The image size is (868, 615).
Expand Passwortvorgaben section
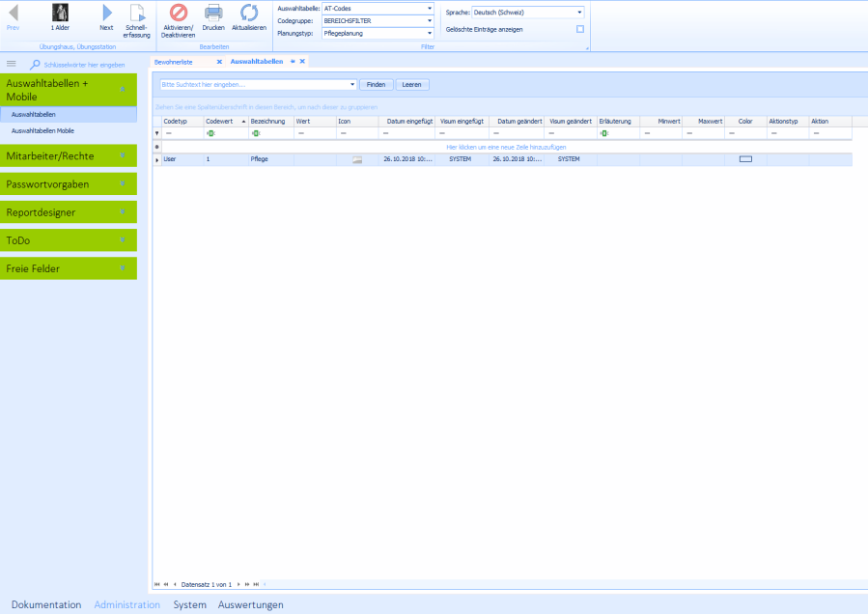pos(123,184)
